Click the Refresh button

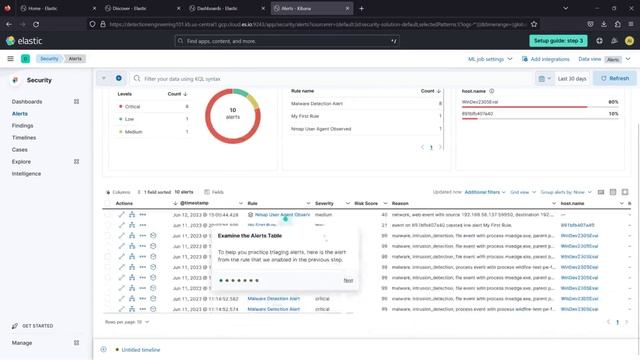tap(615, 78)
